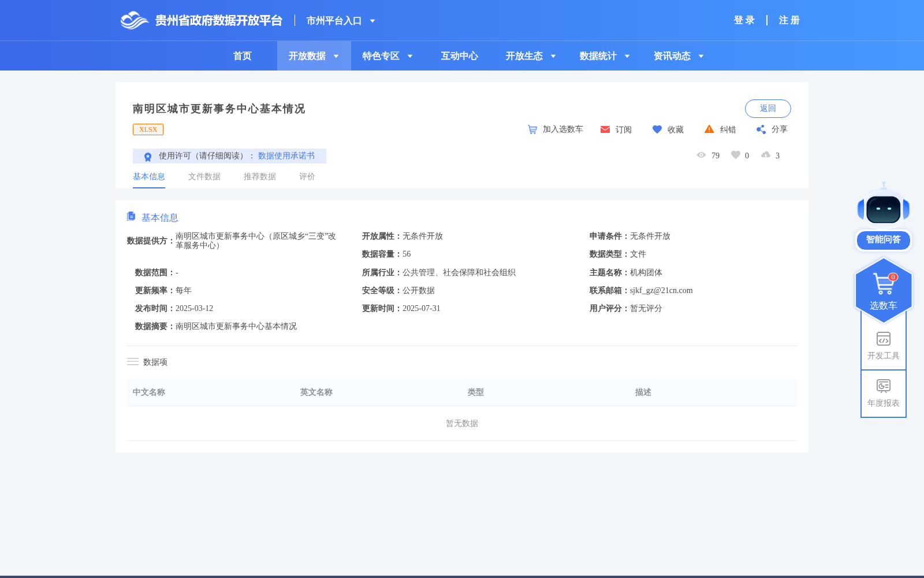Expand the 数据统计 menu arrow
924x578 pixels.
(x=627, y=56)
